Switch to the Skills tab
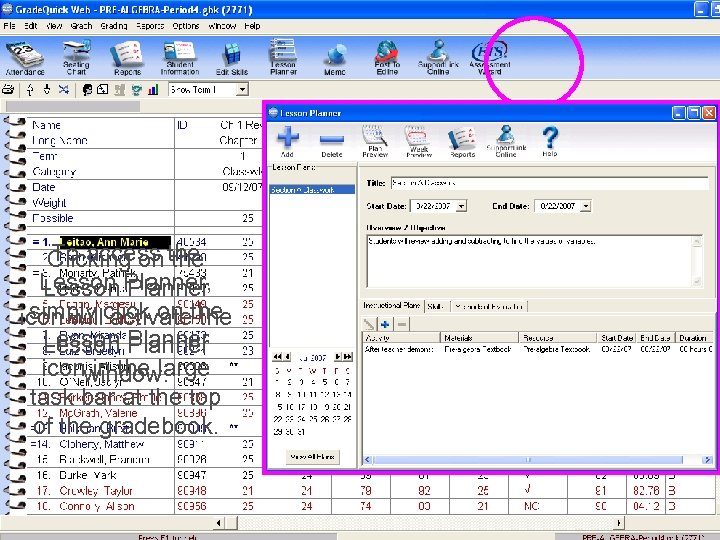Viewport: 720px width, 540px height. click(436, 306)
